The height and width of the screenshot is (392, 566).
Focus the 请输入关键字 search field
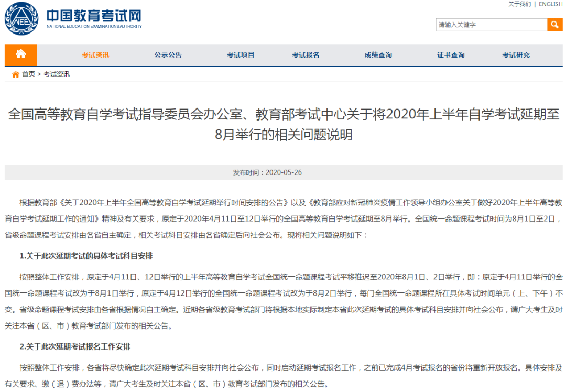(491, 25)
